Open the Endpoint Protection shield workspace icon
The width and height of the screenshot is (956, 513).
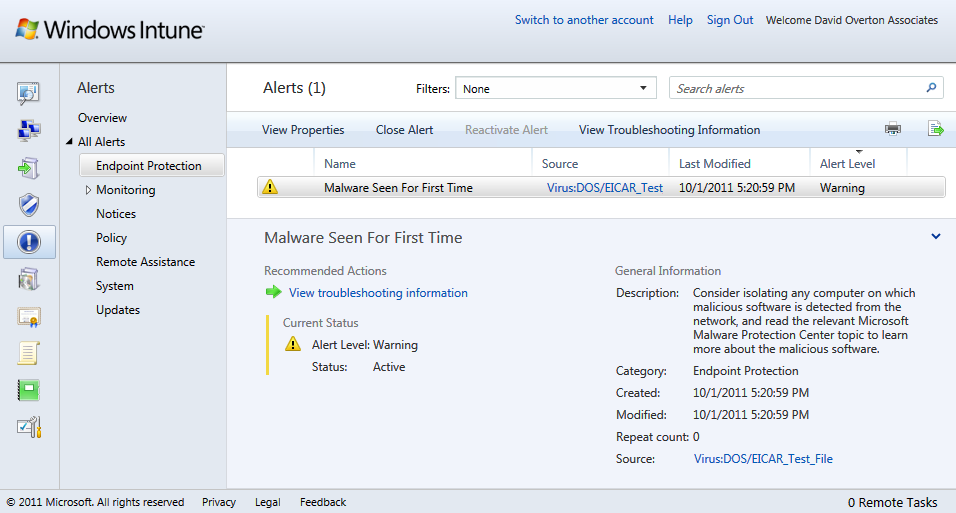point(29,205)
